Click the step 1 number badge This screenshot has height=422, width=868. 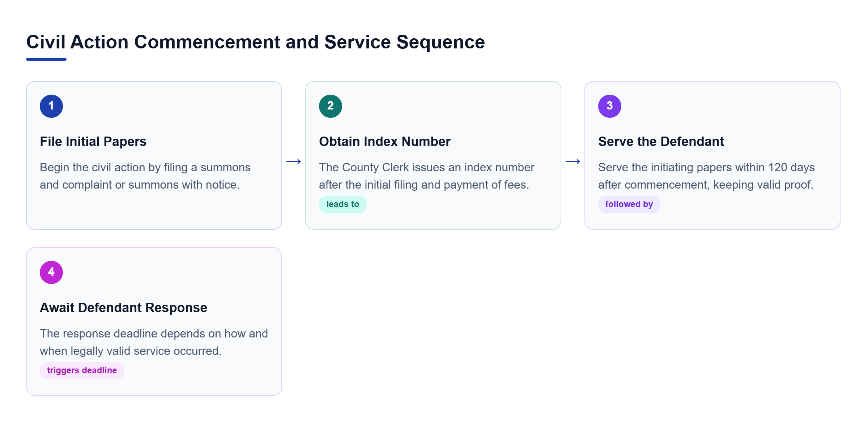tap(51, 106)
